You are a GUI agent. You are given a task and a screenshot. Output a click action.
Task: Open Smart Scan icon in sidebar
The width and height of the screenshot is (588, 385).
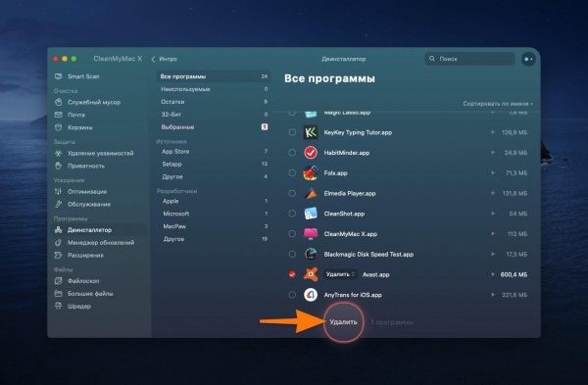pyautogui.click(x=58, y=76)
